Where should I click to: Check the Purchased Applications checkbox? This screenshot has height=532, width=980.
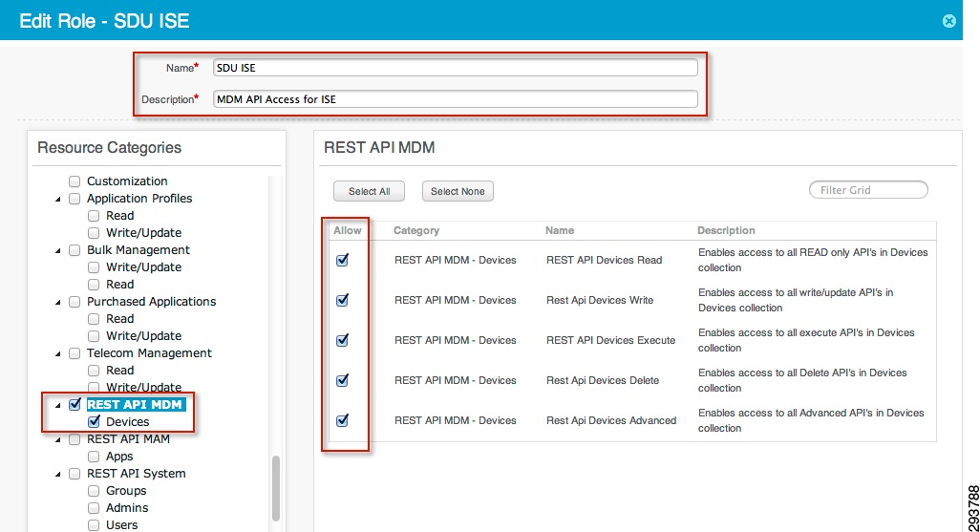75,302
